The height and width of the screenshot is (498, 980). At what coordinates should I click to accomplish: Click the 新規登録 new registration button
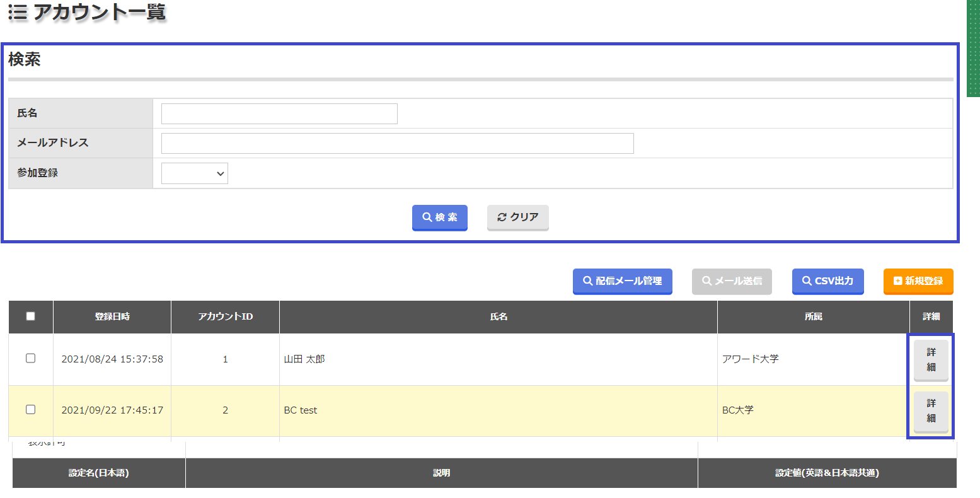tap(918, 281)
